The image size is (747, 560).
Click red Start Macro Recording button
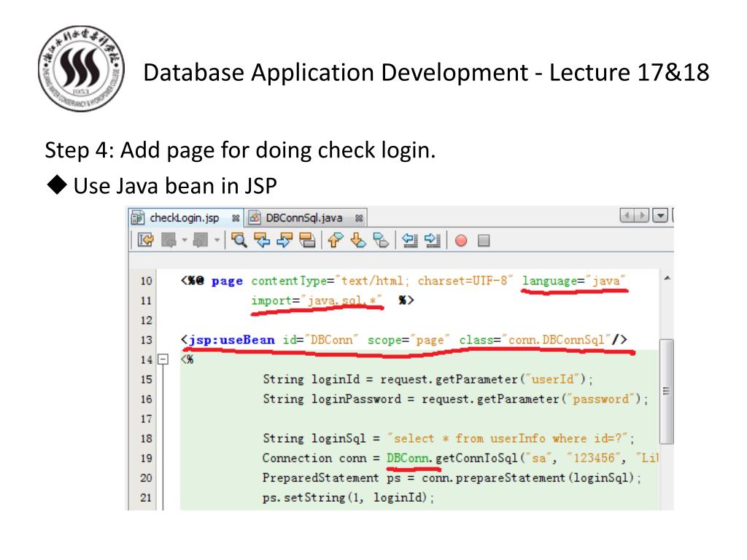click(461, 241)
